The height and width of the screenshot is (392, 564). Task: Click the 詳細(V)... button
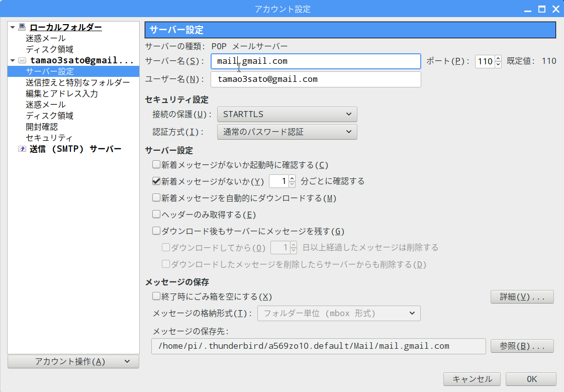click(522, 297)
